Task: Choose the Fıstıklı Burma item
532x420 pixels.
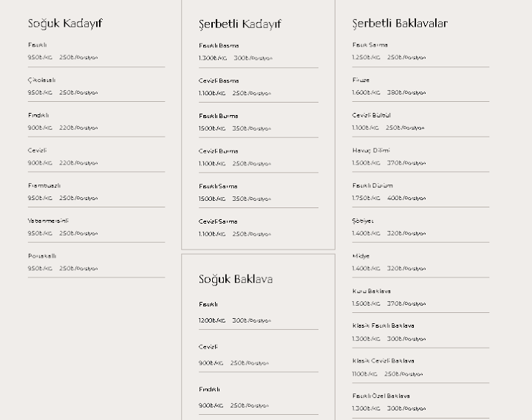Action: pos(219,116)
